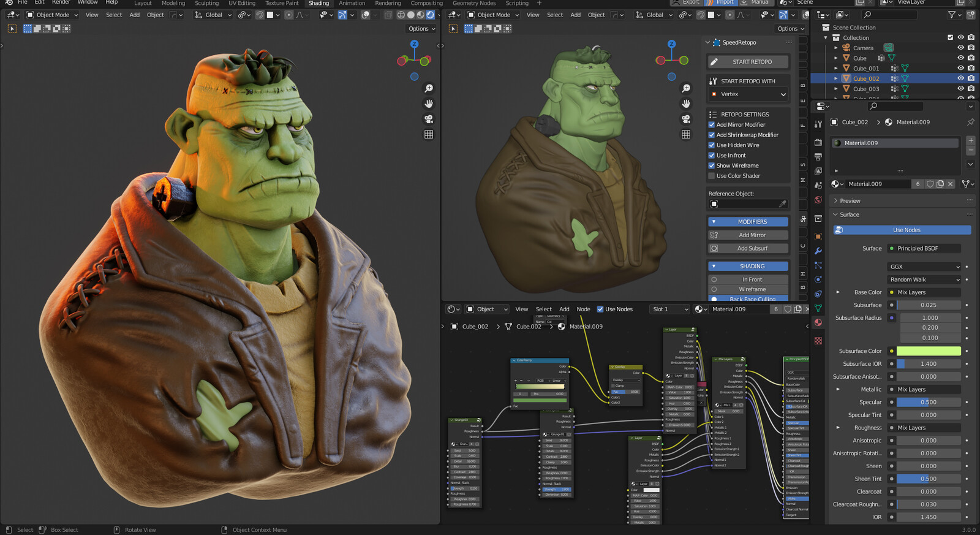
Task: Open the Render properties tab icon
Action: pos(818,142)
